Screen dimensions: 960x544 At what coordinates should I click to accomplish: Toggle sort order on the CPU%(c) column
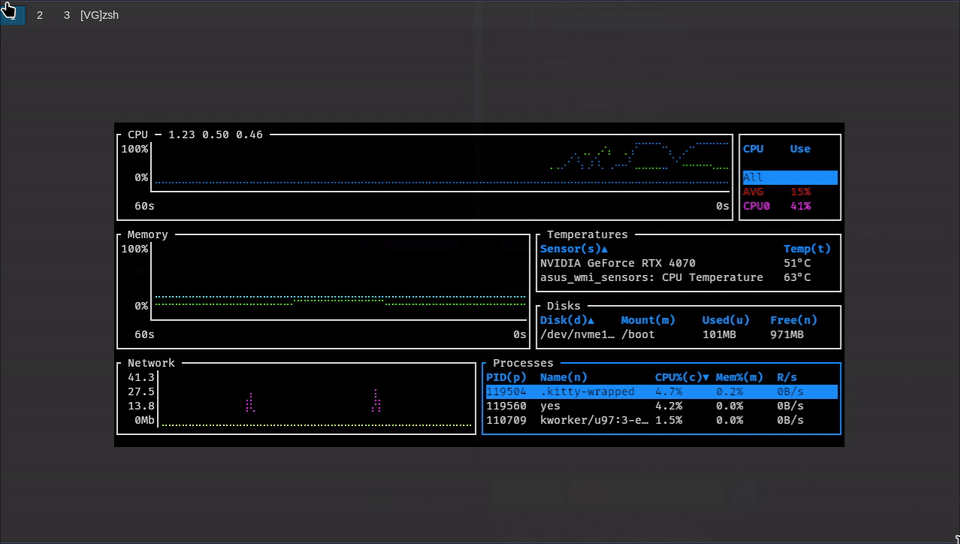681,377
